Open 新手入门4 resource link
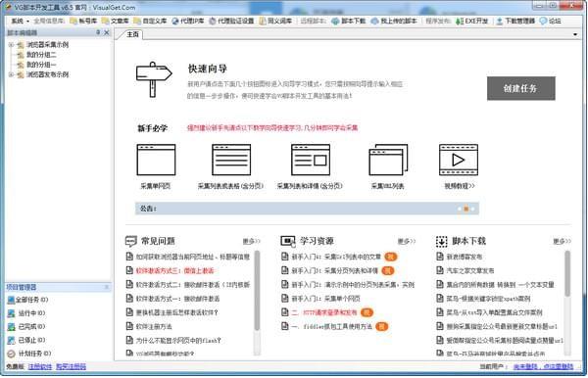 (x=336, y=257)
